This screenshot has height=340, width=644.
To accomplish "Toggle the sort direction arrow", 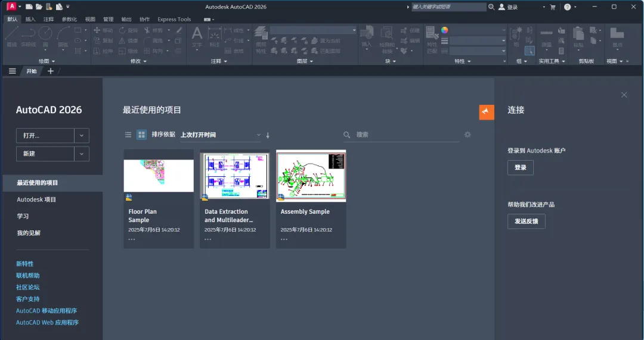I will [268, 135].
